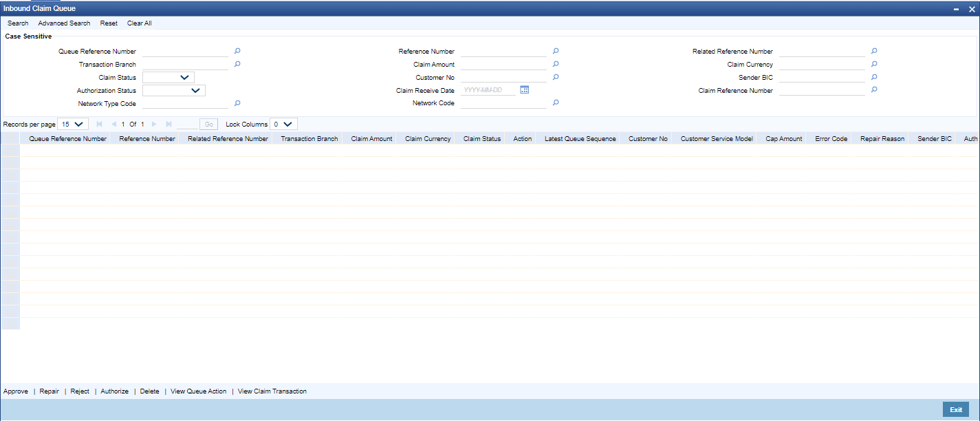Go to first page of records
980x421 pixels.
click(100, 125)
